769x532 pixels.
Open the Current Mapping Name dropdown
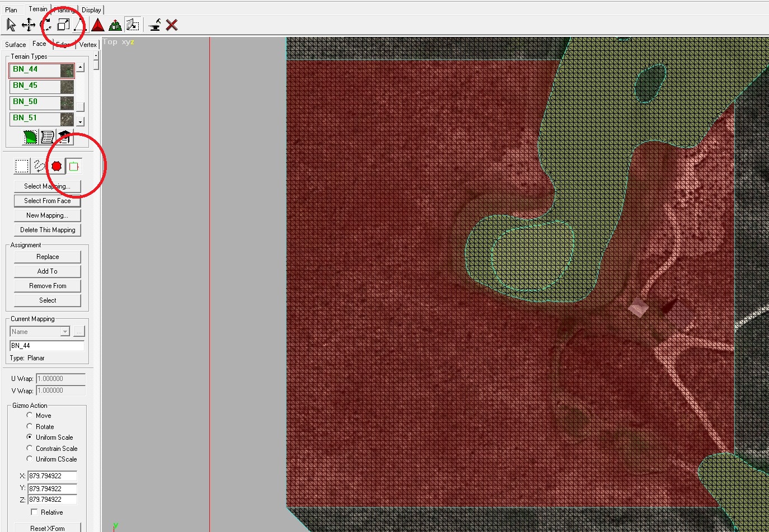[x=65, y=332]
